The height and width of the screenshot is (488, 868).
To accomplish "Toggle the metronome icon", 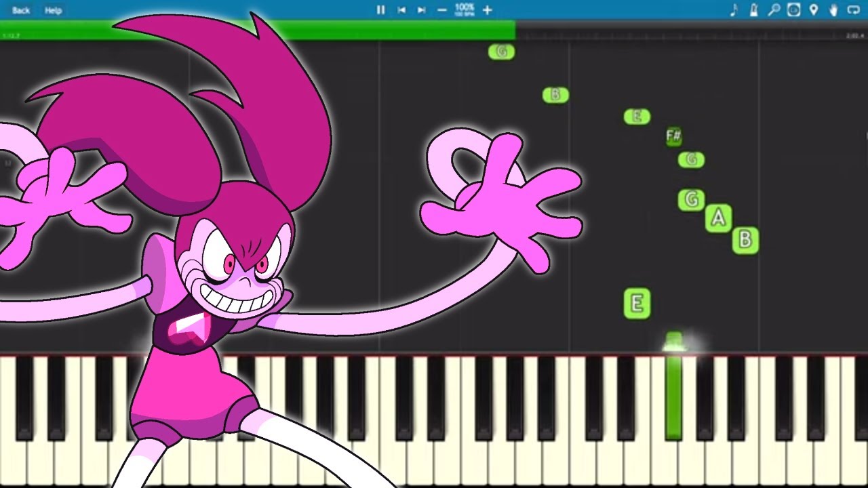I will (x=753, y=10).
